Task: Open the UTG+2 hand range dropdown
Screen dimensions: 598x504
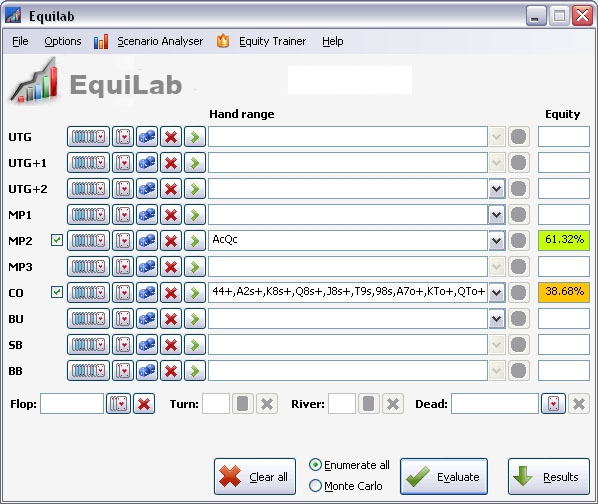Action: 497,189
